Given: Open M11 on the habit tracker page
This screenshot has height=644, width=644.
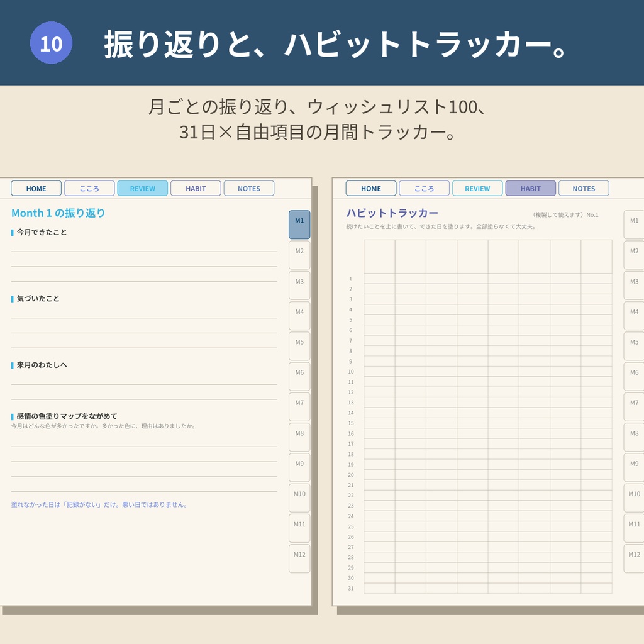Looking at the screenshot, I should (x=634, y=528).
